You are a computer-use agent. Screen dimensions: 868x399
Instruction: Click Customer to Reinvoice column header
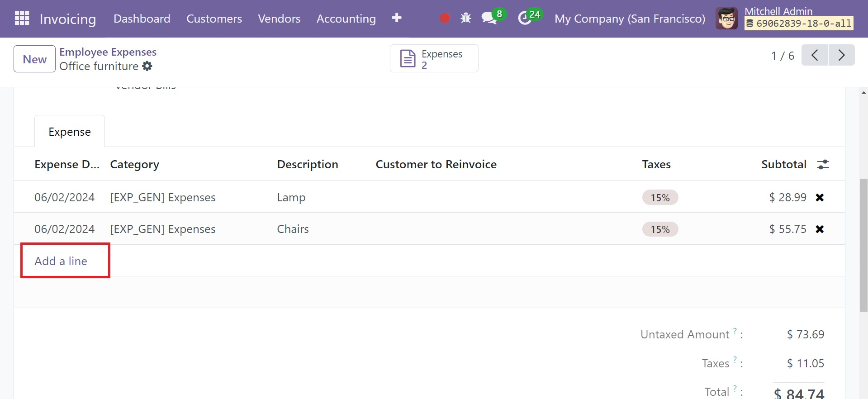point(436,164)
